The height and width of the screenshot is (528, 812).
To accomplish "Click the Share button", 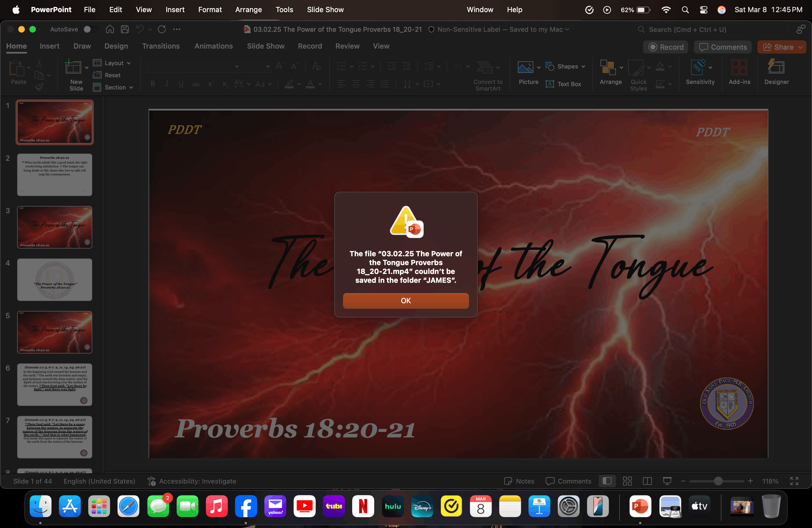I will click(781, 47).
